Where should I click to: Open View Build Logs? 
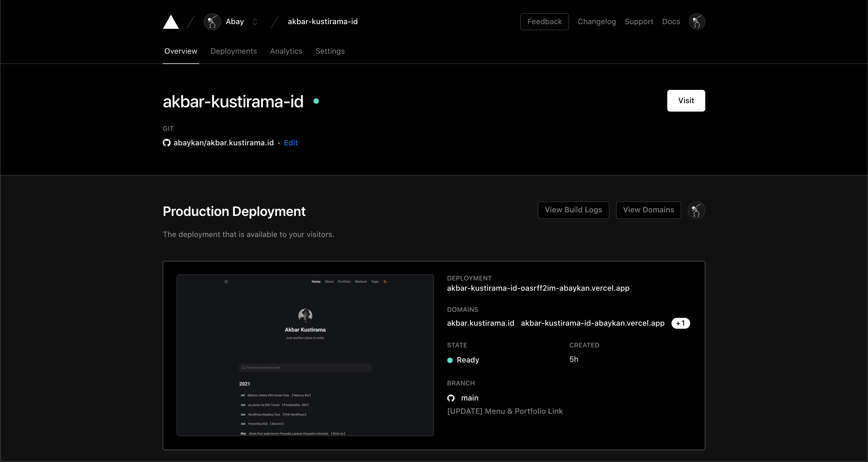point(573,210)
